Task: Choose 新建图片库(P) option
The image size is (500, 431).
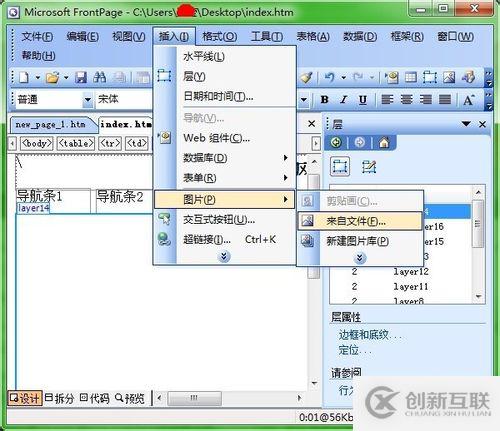Action: pyautogui.click(x=360, y=241)
